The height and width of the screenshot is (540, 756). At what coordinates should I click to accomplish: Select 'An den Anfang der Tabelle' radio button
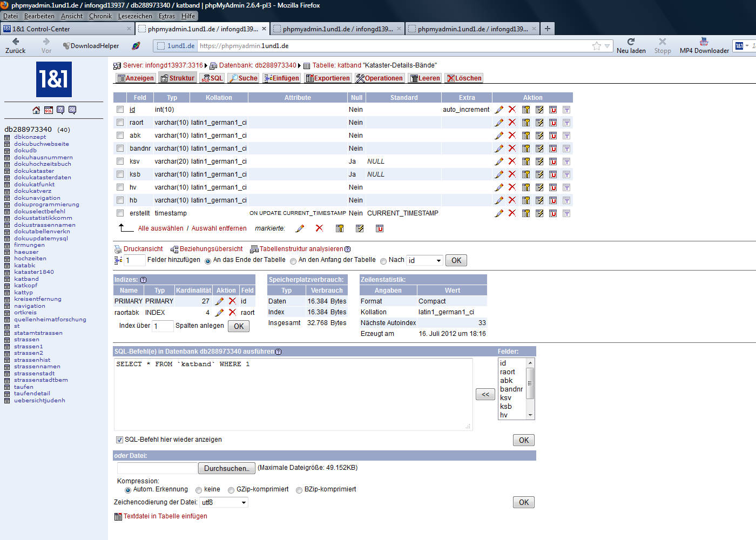(293, 261)
